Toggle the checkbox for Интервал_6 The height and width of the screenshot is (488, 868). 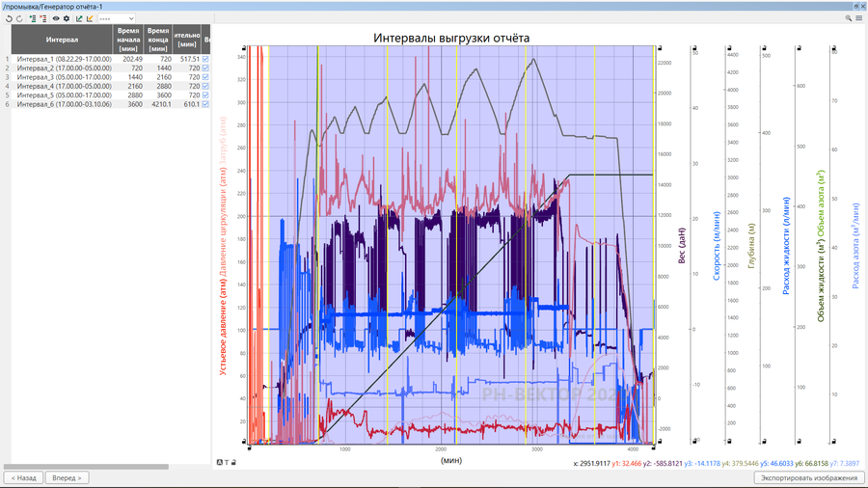[x=205, y=104]
